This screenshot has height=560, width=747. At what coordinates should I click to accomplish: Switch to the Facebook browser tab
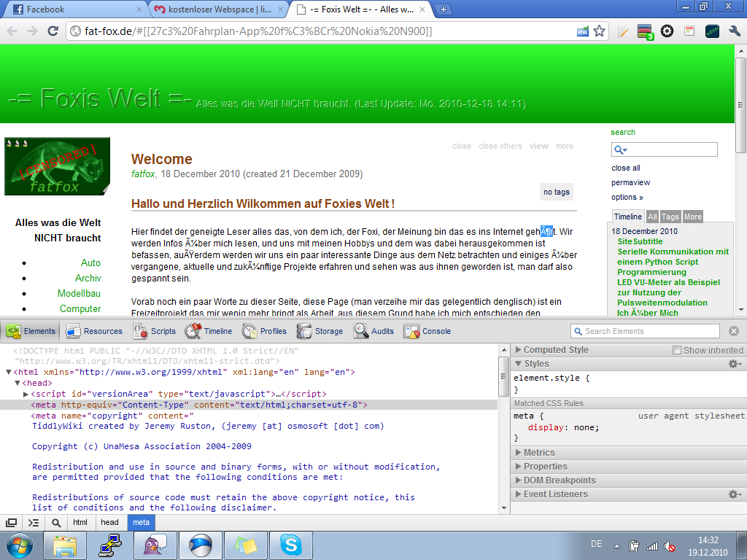click(73, 9)
